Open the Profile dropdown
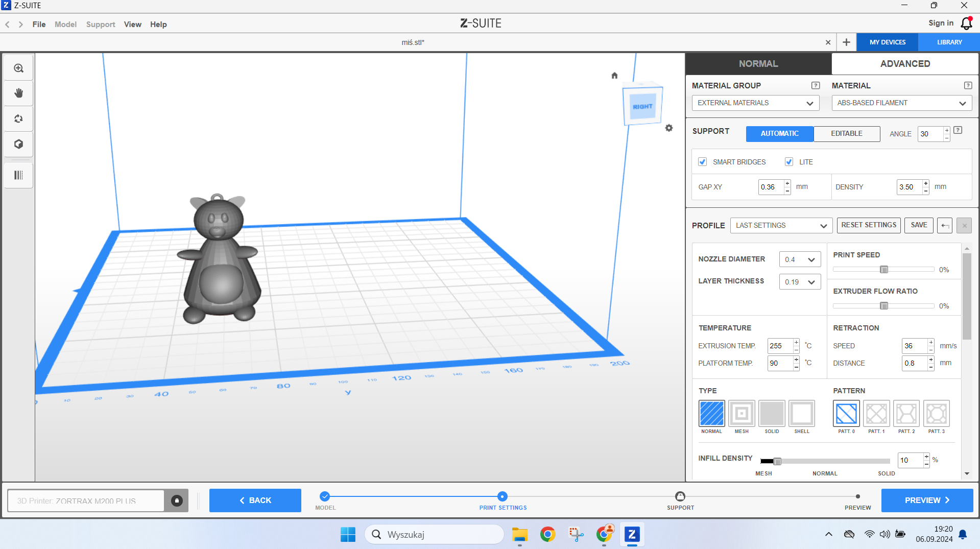Screen dimensions: 980x549 (x=781, y=225)
